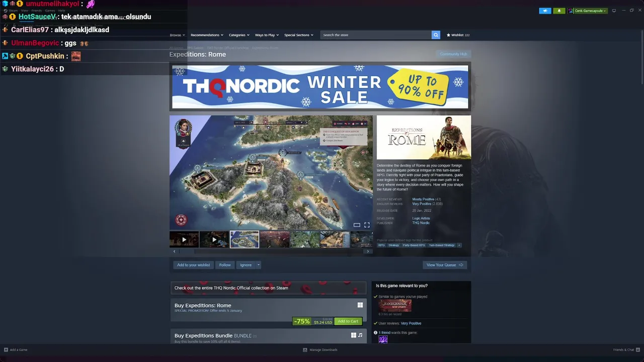Open Very Positive English reviews link
This screenshot has width=644, height=362.
422,204
